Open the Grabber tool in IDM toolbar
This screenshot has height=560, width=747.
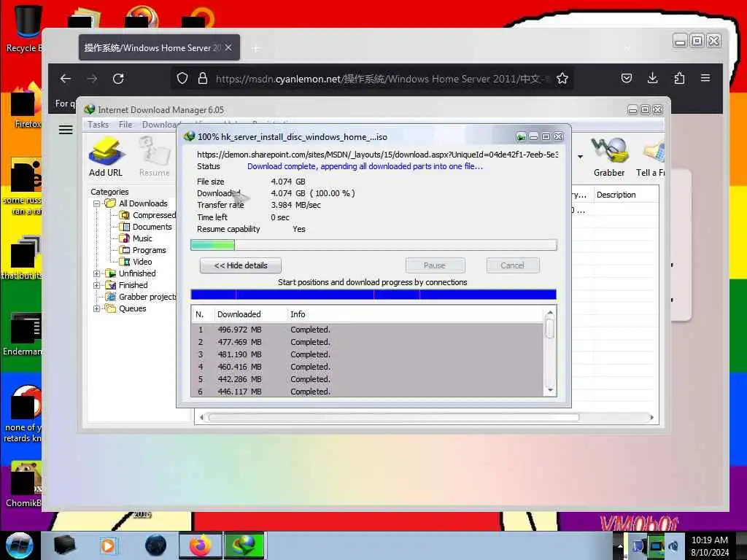click(609, 157)
